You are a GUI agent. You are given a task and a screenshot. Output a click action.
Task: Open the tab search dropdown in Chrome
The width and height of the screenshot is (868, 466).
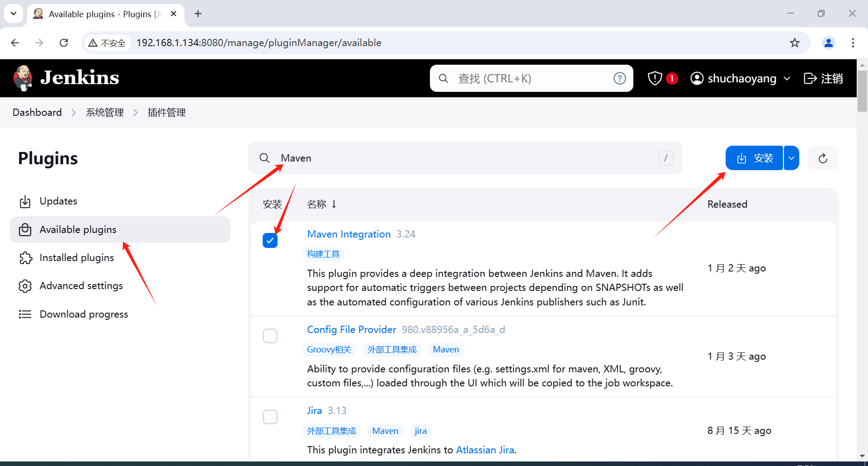14,14
